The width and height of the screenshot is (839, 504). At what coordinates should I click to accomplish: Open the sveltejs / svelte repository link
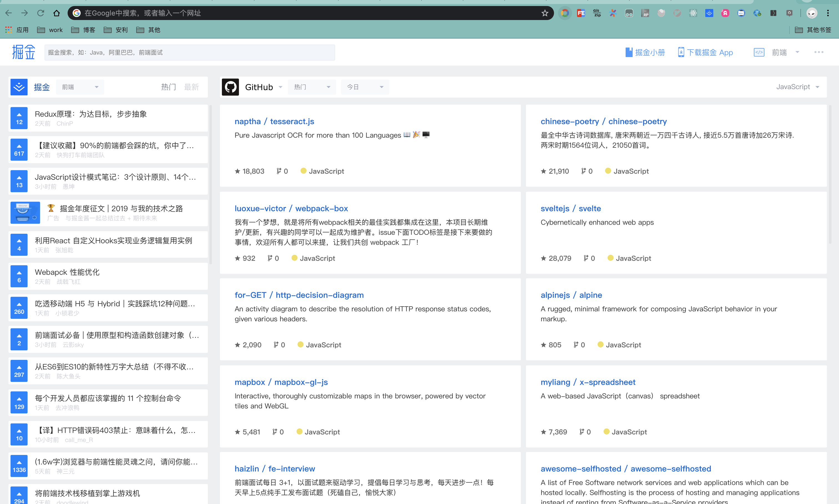570,208
